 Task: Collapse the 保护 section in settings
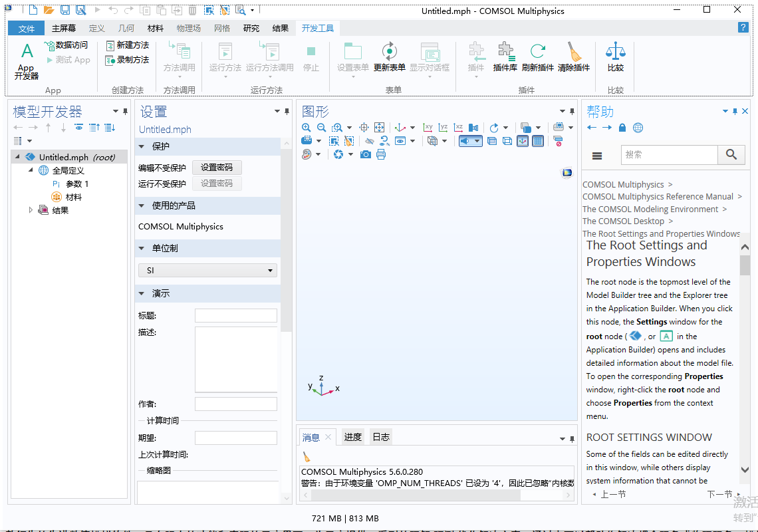[x=141, y=146]
